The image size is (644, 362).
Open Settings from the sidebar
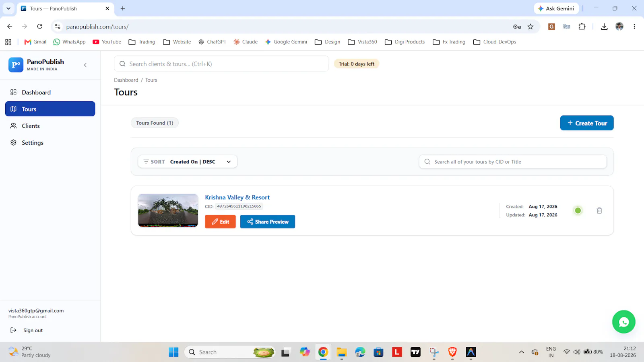[50, 143]
